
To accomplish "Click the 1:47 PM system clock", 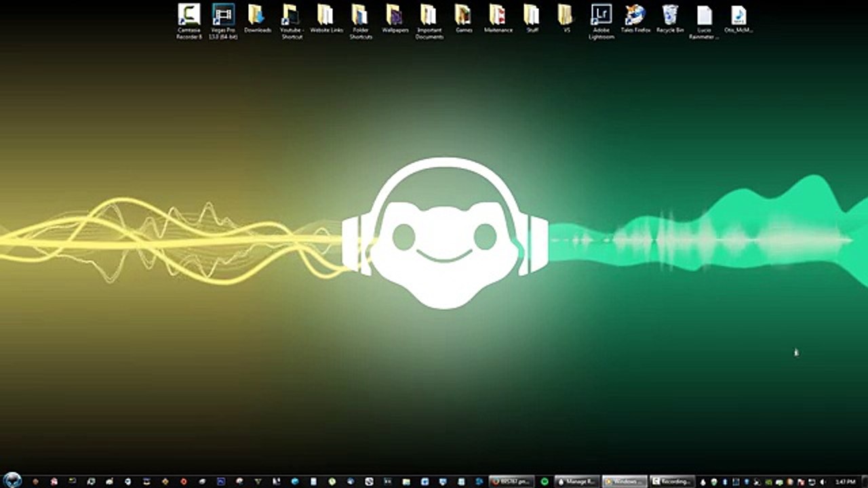I will (x=846, y=481).
